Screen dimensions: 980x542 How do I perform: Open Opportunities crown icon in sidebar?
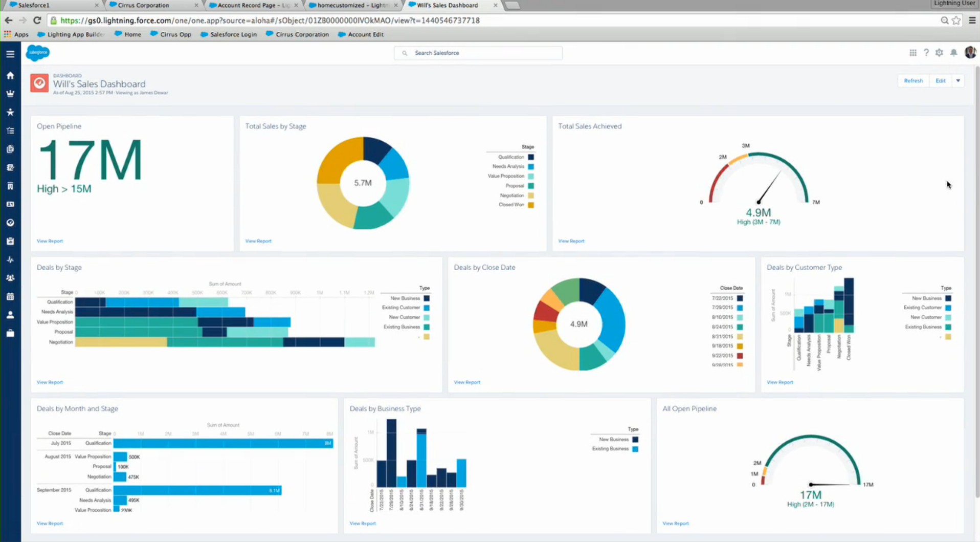10,94
